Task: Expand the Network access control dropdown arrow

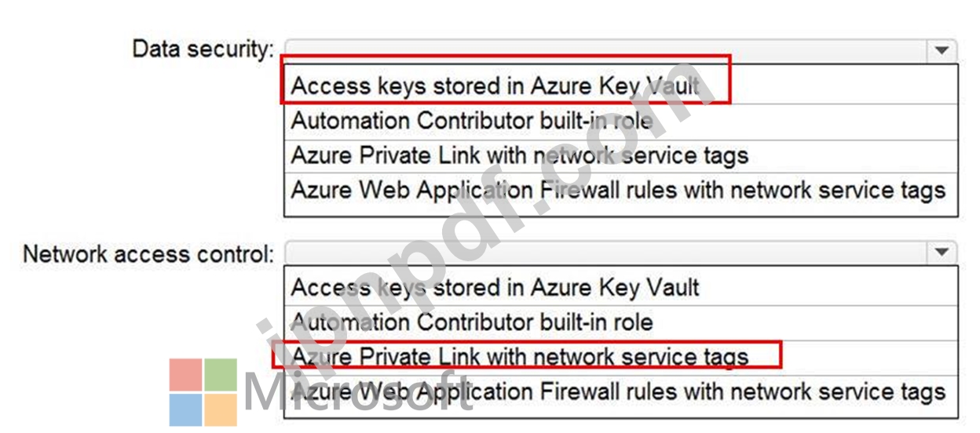Action: pos(940,253)
